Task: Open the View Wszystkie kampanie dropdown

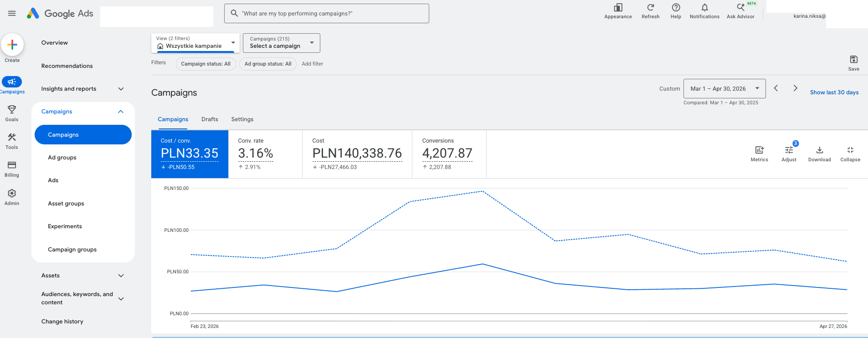Action: 195,43
